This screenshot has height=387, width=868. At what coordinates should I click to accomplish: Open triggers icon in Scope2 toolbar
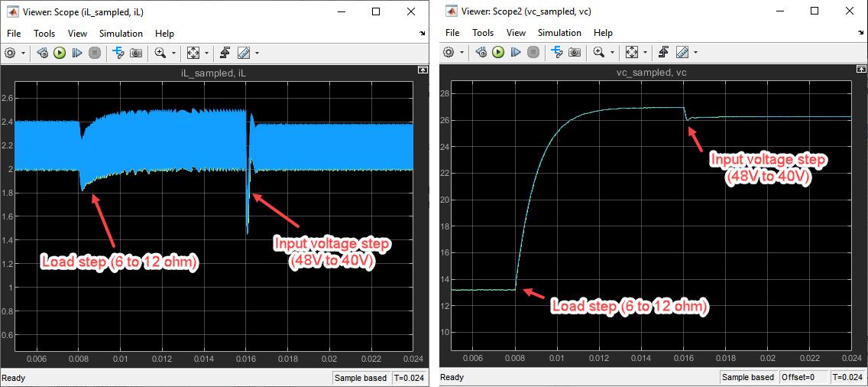[x=664, y=52]
